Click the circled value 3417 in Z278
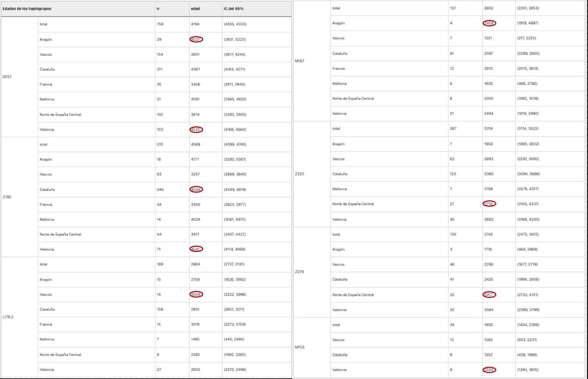The height and width of the screenshot is (379, 588). coord(489,295)
